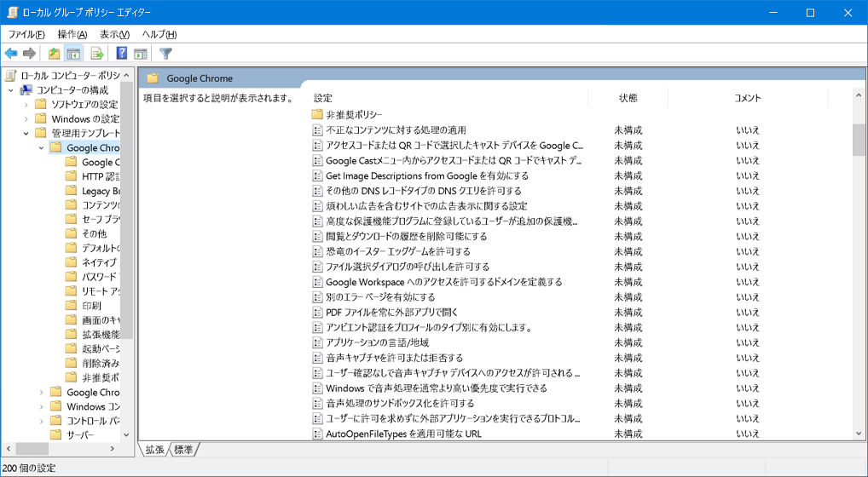Select policy 音声処理のサンドボックス化を許可する
The height and width of the screenshot is (477, 868).
click(x=400, y=404)
